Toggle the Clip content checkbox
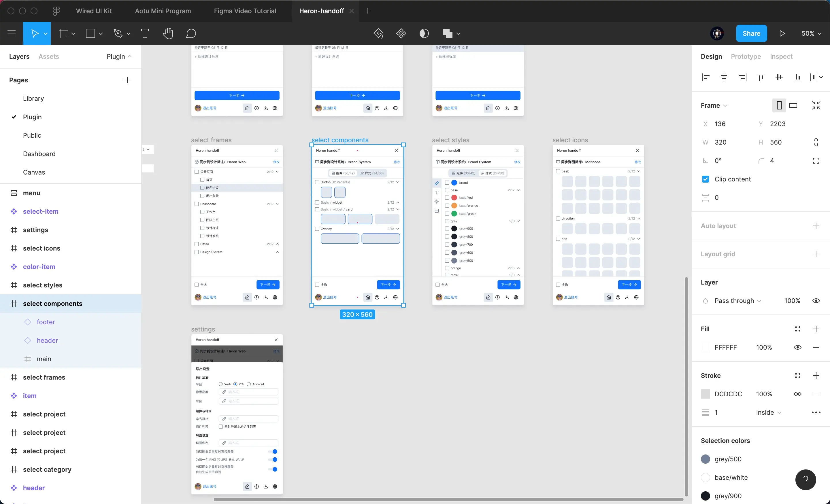Screen dimensions: 830x504 [x=705, y=179]
